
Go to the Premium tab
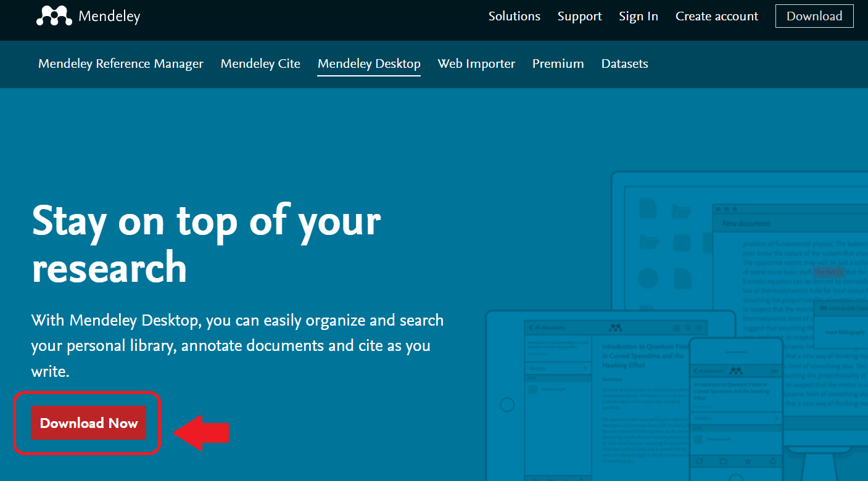[558, 64]
